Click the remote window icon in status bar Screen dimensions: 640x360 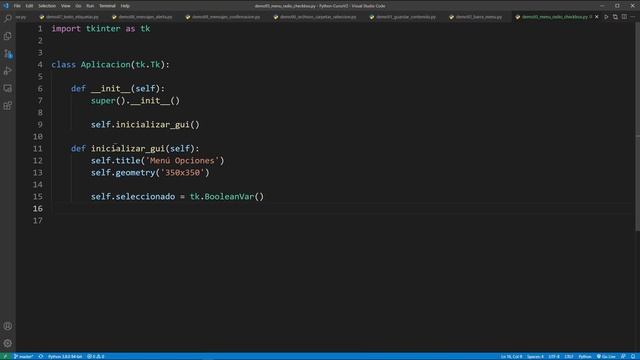5,356
